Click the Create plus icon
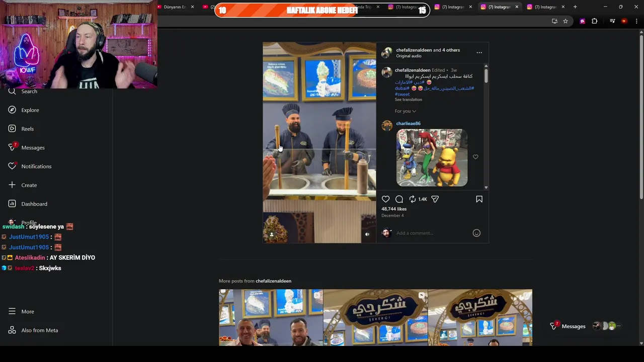 click(x=12, y=185)
